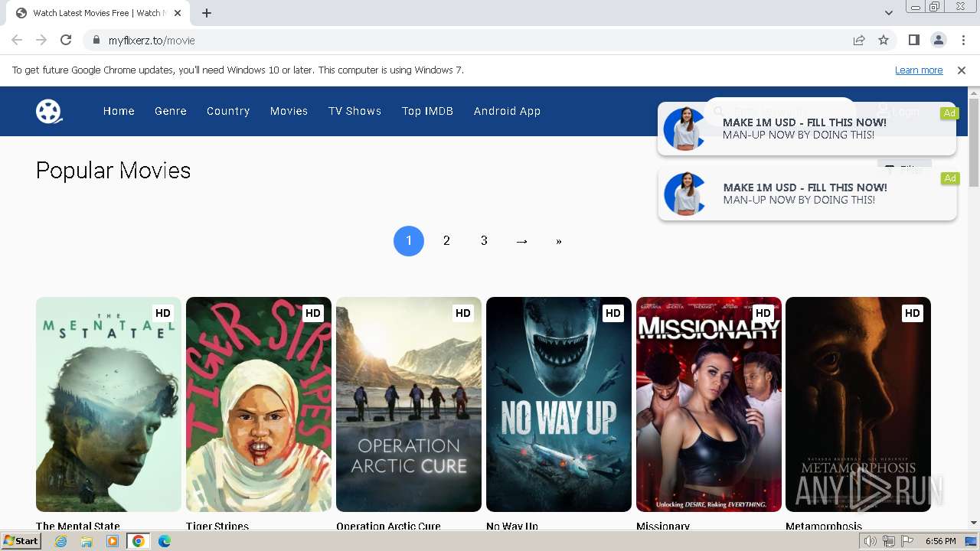
Task: Launch Internet Explorer from taskbar
Action: pos(61,541)
